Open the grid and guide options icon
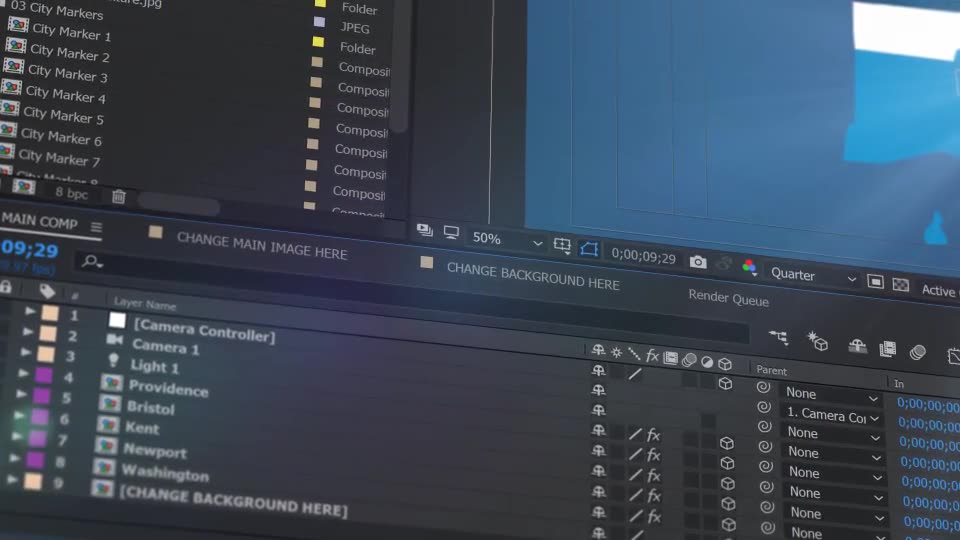The image size is (960, 540). (x=562, y=246)
